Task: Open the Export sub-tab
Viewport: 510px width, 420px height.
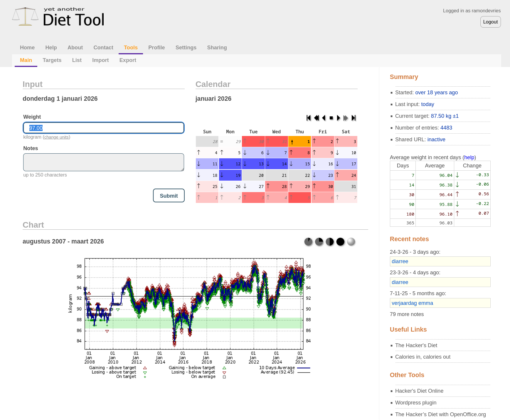Action: tap(128, 60)
